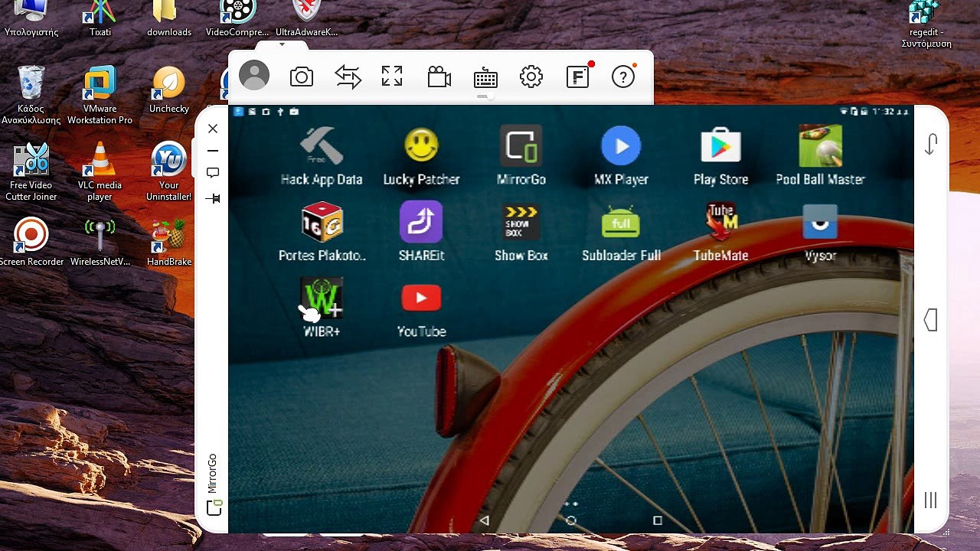Screen dimensions: 980x551
Task: Rotate the phone screen using the rotate arrow
Action: click(x=931, y=145)
